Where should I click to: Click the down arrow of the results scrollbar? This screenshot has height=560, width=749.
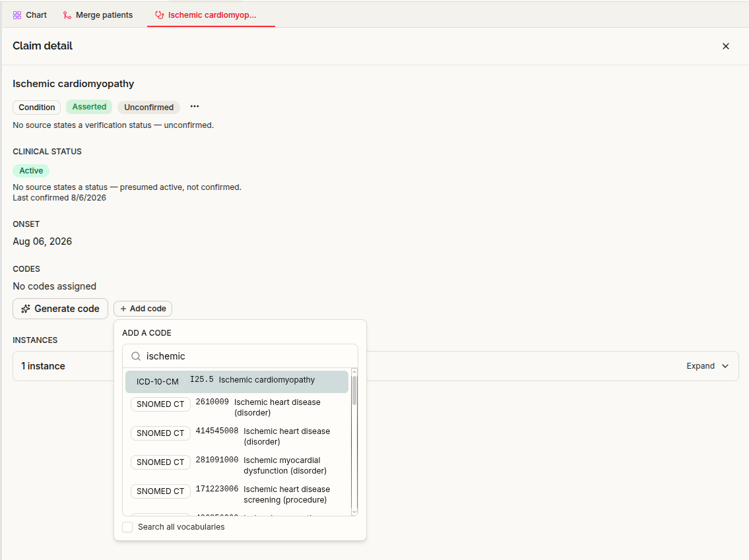[354, 513]
